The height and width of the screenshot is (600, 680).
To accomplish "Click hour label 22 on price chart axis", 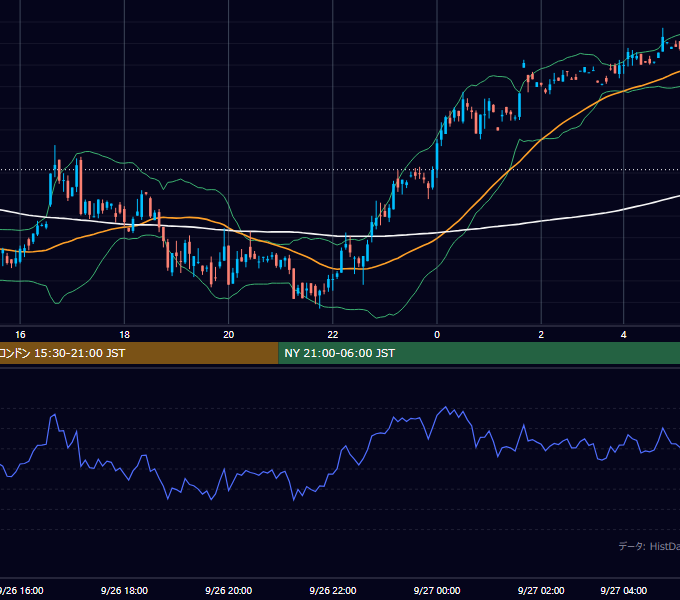I will pos(333,335).
